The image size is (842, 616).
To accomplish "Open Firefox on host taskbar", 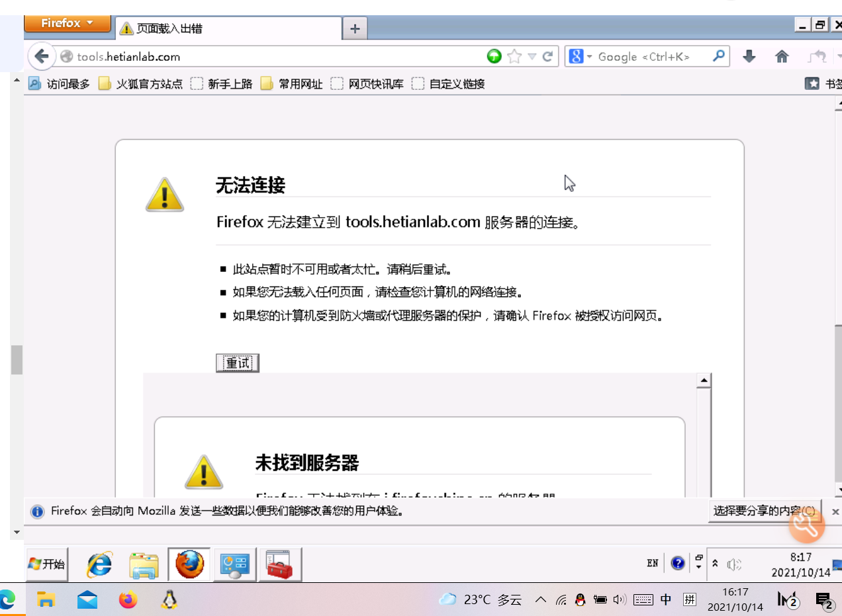I will pyautogui.click(x=128, y=599).
